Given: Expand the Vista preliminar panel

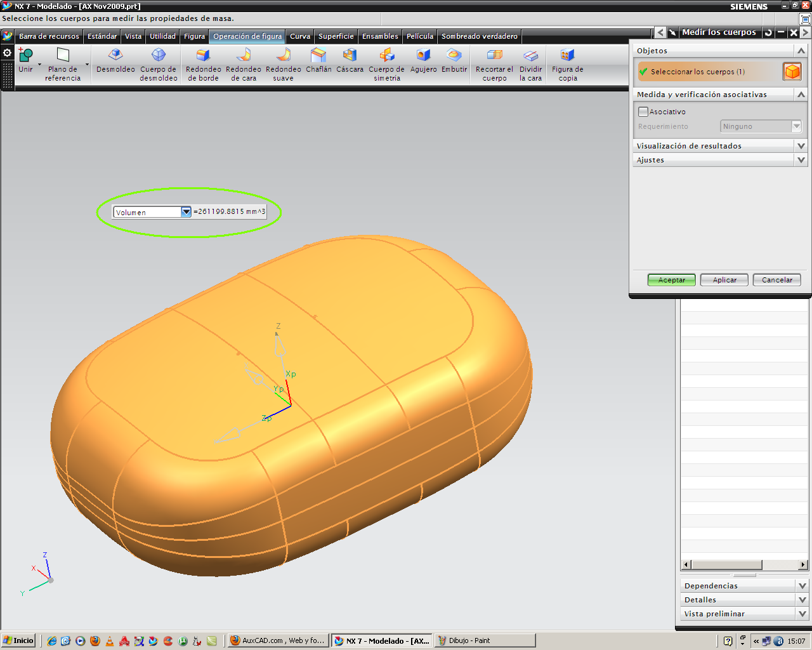Looking at the screenshot, I should pos(802,614).
